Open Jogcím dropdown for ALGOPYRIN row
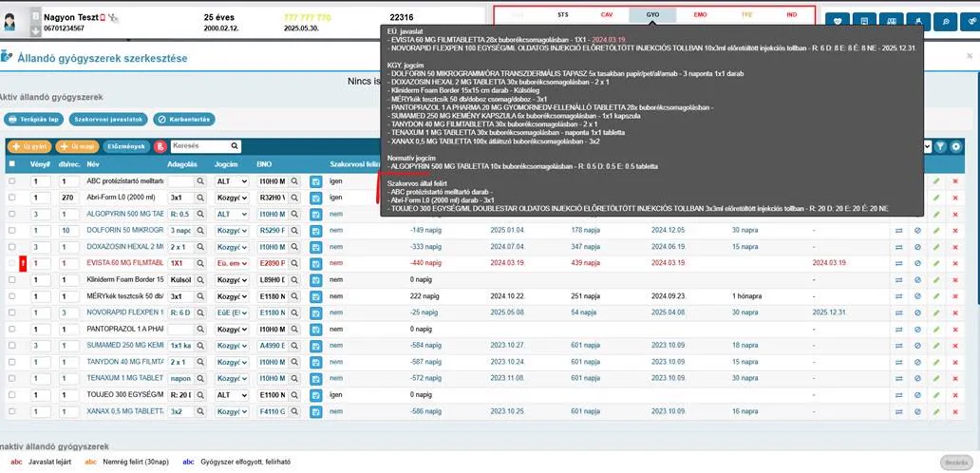 point(232,214)
